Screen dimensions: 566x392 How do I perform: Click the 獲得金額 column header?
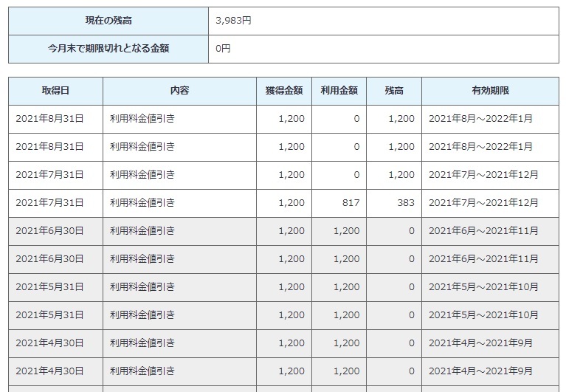tap(284, 91)
